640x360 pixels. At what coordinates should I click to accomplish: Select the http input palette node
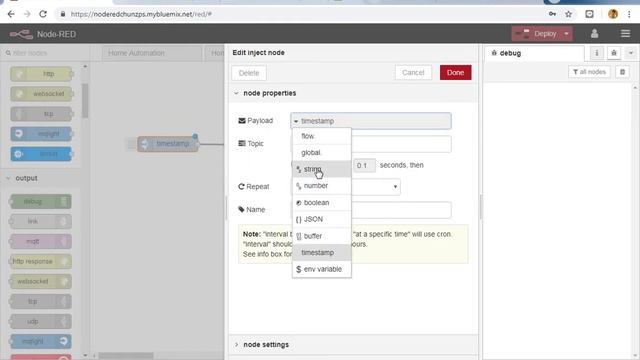pyautogui.click(x=41, y=74)
